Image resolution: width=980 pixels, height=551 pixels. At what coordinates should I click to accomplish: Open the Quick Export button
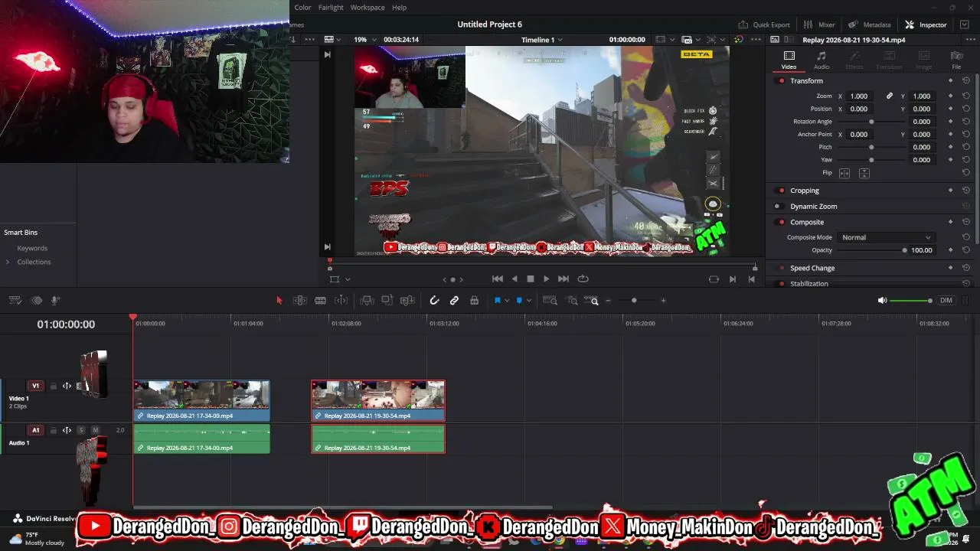tap(764, 24)
